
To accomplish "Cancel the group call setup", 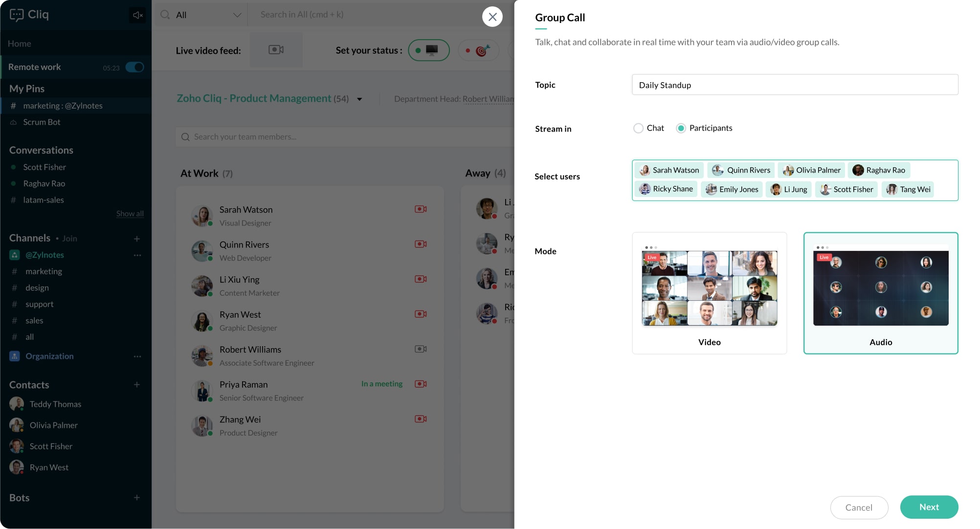I will point(859,507).
